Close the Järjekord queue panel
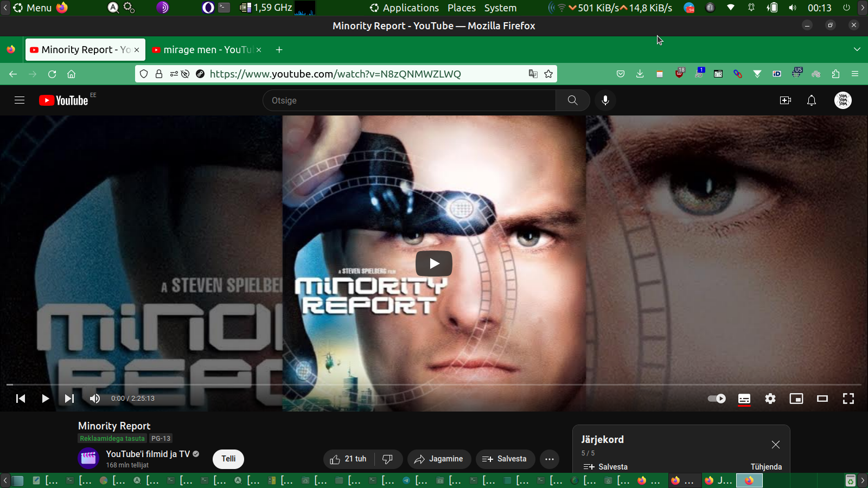This screenshot has height=488, width=868. point(776,445)
